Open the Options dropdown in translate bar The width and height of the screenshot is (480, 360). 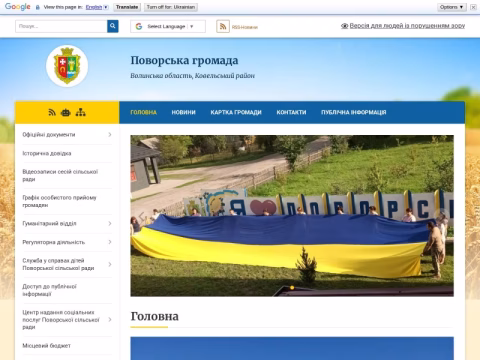point(452,7)
